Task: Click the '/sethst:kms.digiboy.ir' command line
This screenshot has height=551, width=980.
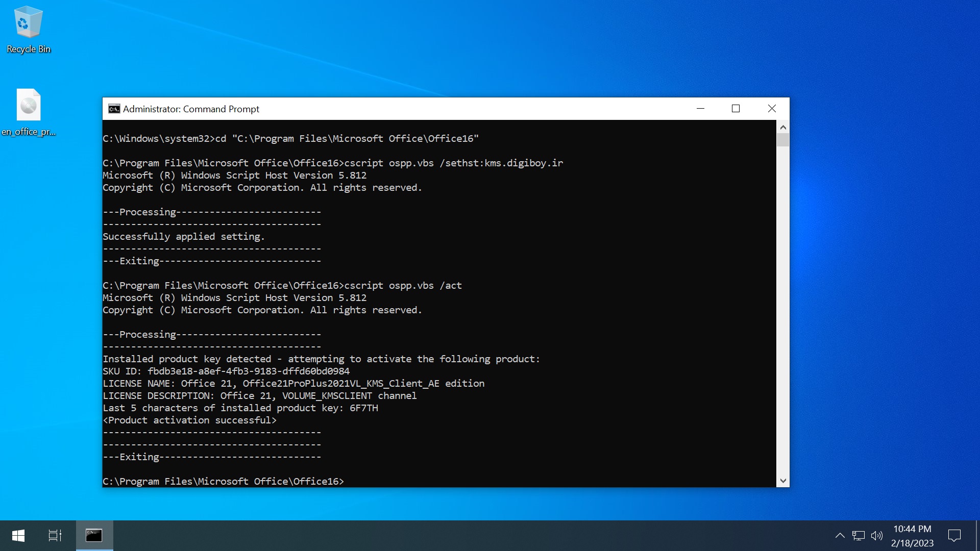Action: click(x=333, y=163)
